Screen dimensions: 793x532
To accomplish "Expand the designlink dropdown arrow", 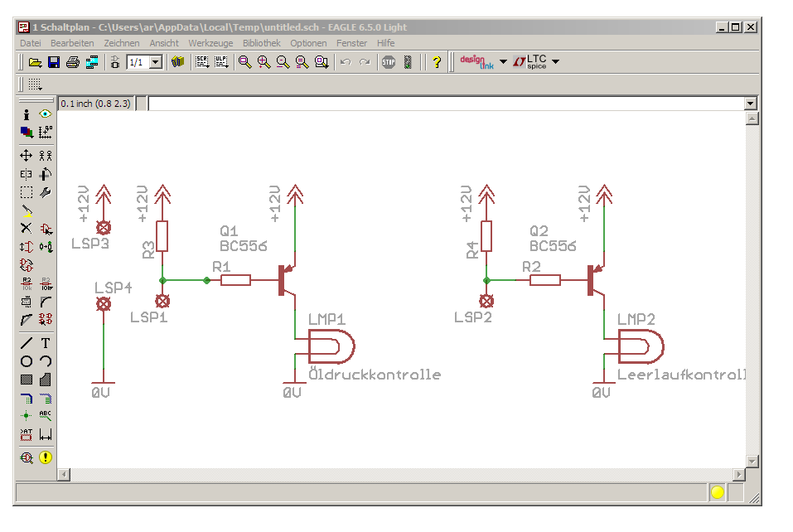I will 503,61.
